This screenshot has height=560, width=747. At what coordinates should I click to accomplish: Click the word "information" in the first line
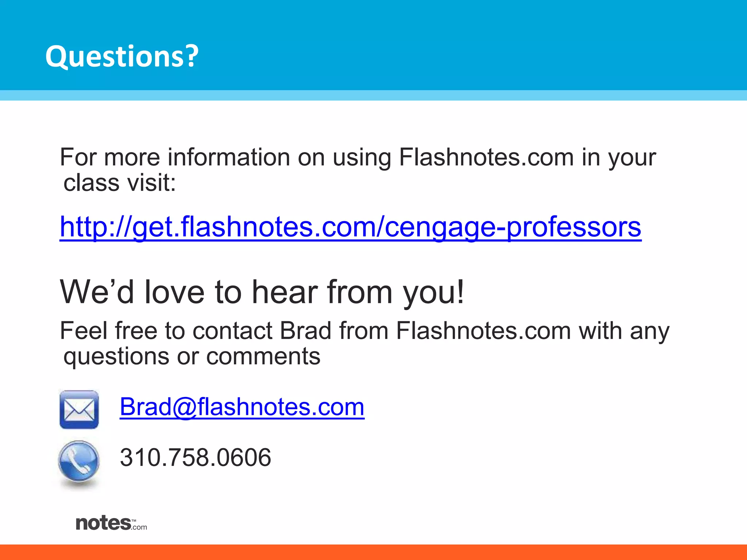pos(228,157)
